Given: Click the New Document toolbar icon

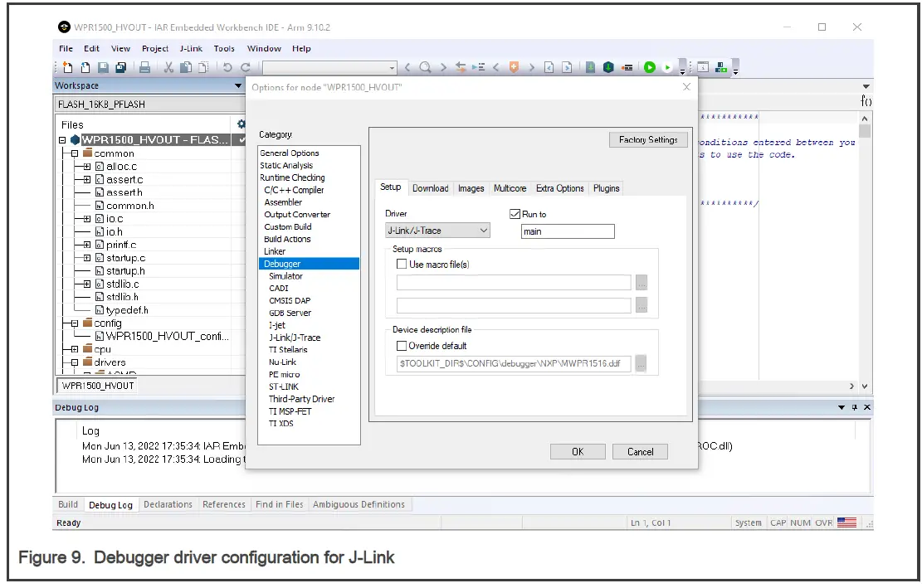Looking at the screenshot, I should [x=67, y=67].
